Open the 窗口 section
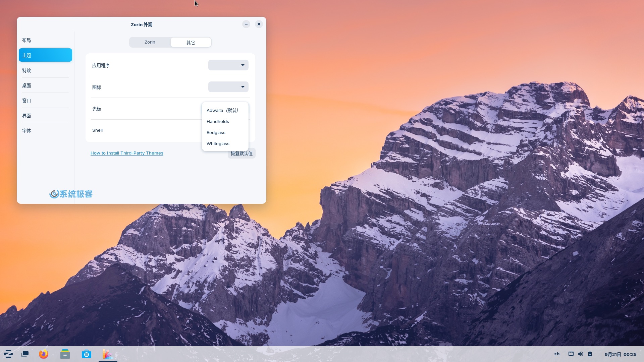Screen dimensions: 644x362 [x=45, y=101]
